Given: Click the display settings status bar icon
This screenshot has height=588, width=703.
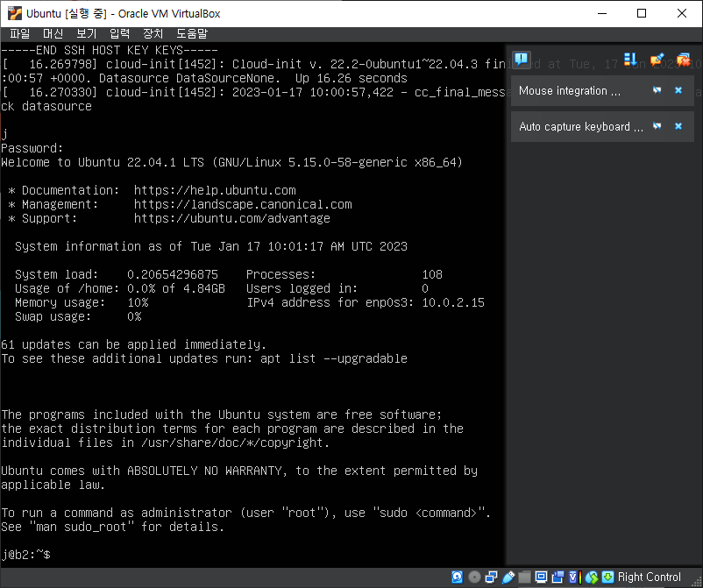Looking at the screenshot, I should (541, 577).
